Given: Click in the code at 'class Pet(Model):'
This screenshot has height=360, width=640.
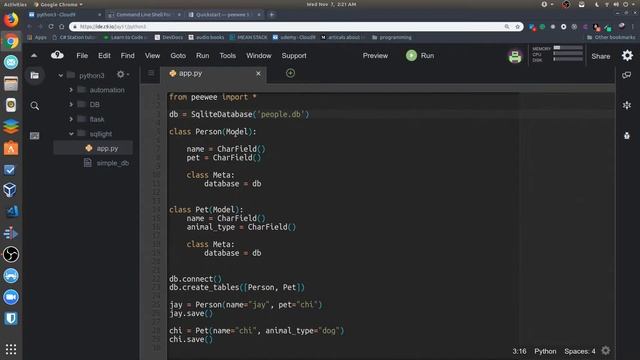Looking at the screenshot, I should point(206,209).
